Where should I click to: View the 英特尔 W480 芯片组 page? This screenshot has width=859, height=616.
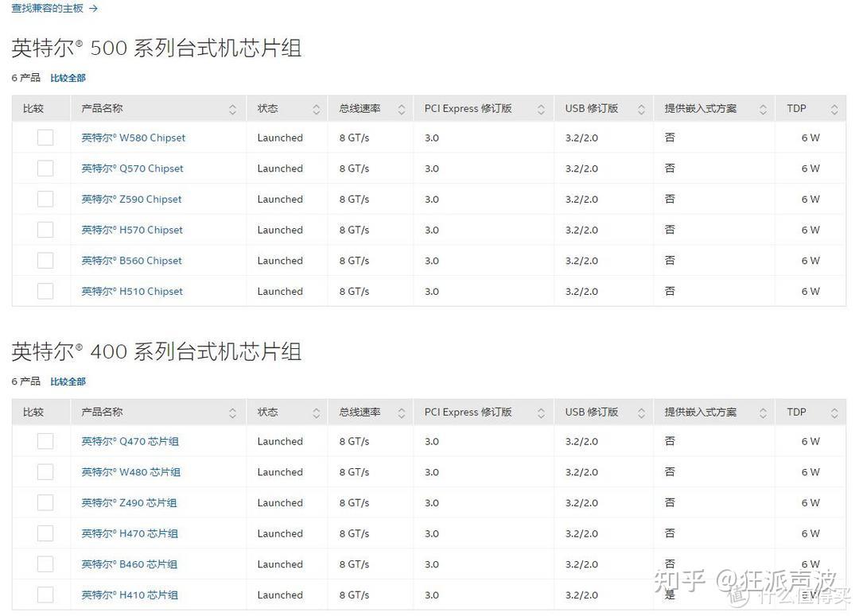tap(131, 472)
